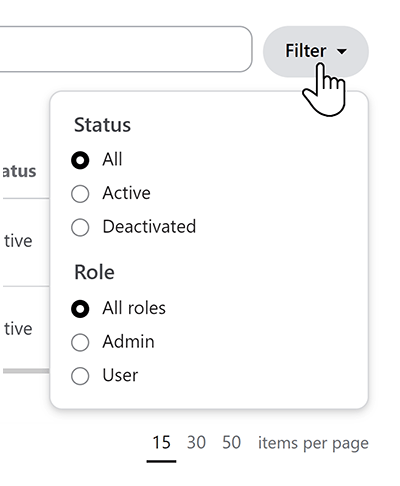Image resolution: width=400 pixels, height=486 pixels.
Task: Click the Status heading in the filter panel
Action: pos(102,125)
